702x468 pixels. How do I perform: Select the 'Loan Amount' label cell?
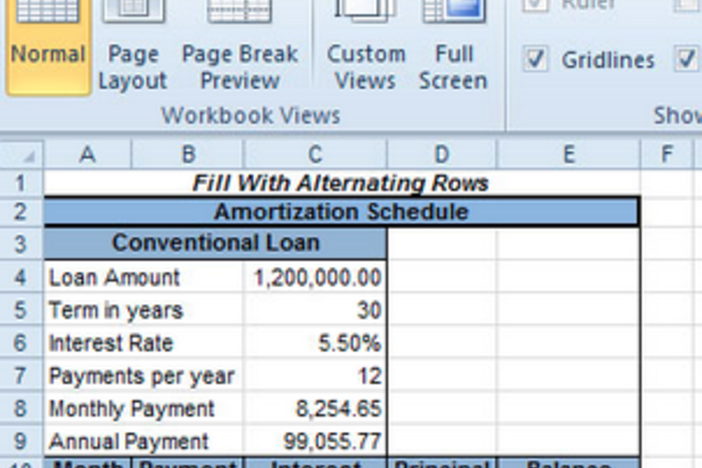[143, 277]
